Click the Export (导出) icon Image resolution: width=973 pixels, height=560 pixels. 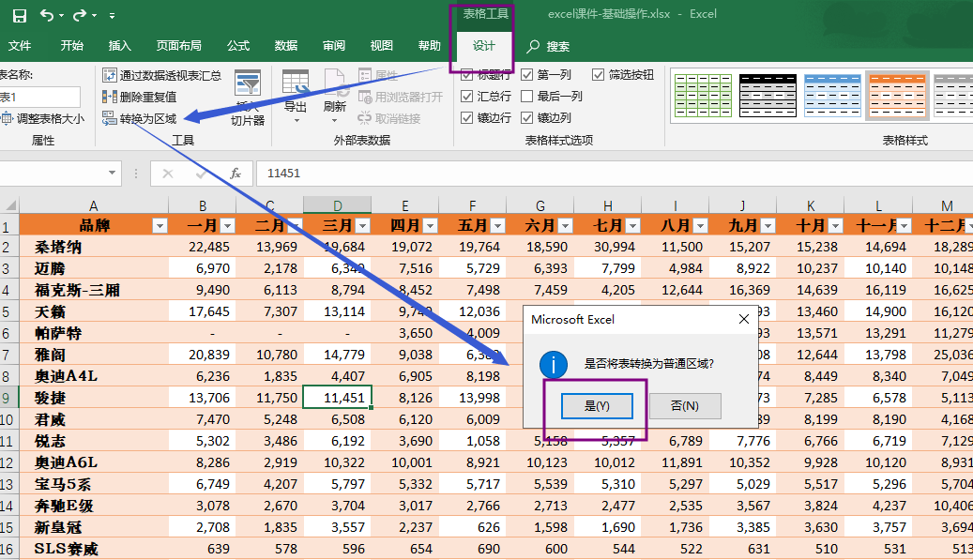point(296,83)
